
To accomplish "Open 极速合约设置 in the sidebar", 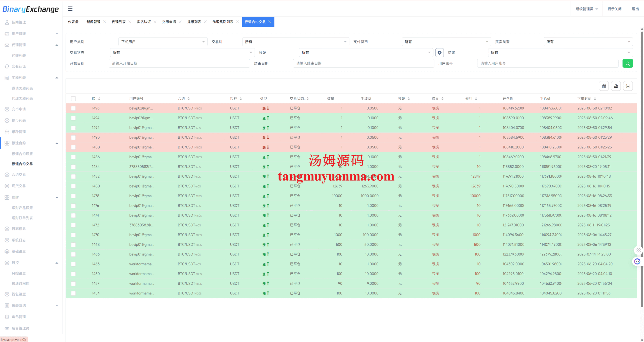I will tap(22, 154).
